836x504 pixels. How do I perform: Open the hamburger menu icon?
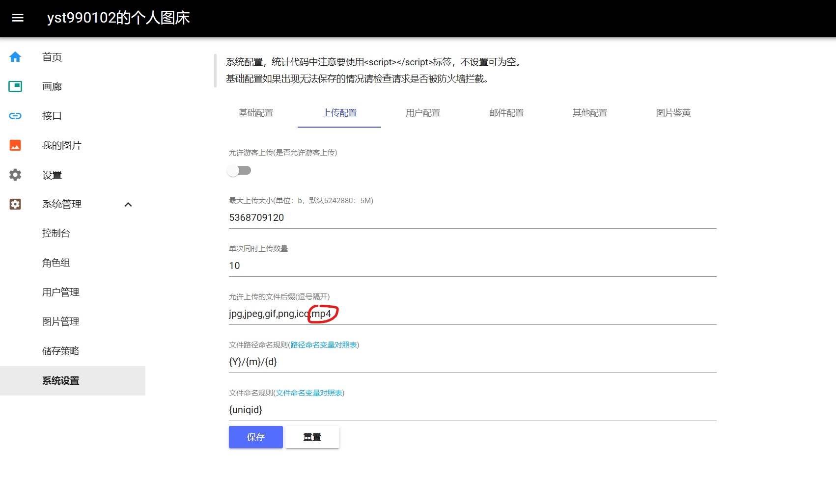(x=18, y=18)
